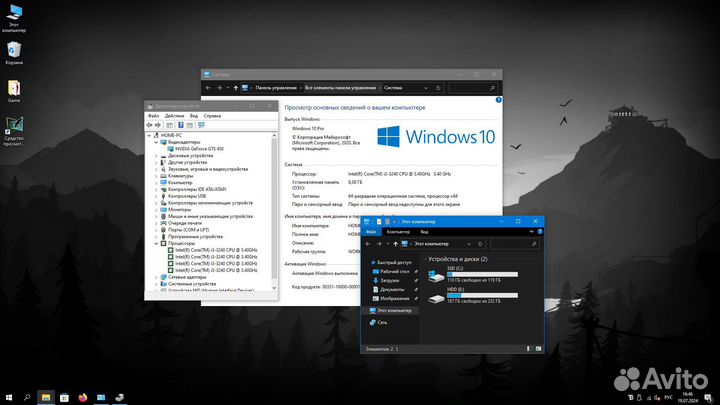Launch Firefox from the taskbar
The height and width of the screenshot is (405, 720).
coord(83,397)
